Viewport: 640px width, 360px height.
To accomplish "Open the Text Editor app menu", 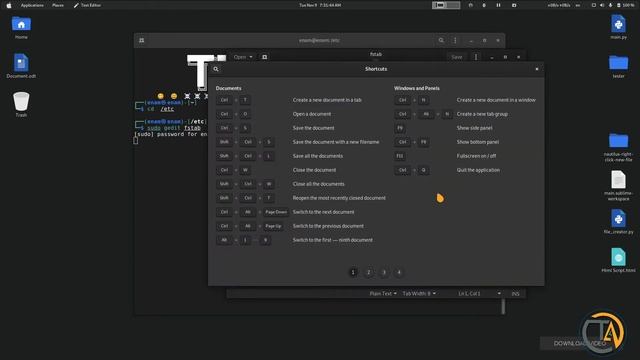I will (x=87, y=5).
